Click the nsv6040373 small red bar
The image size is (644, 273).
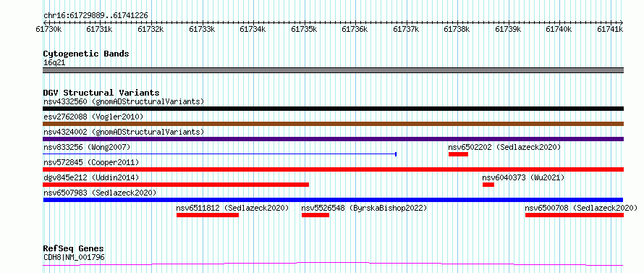(488, 185)
